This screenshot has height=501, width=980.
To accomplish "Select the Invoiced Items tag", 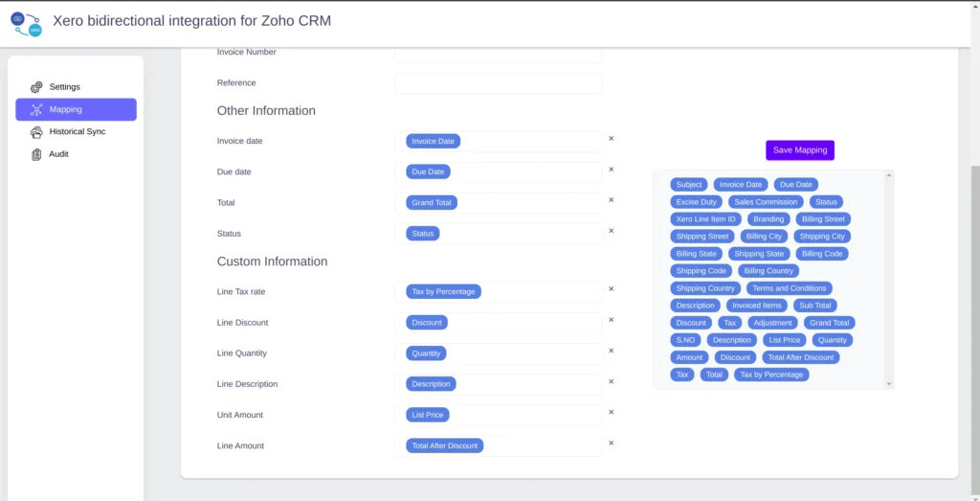I will (756, 306).
